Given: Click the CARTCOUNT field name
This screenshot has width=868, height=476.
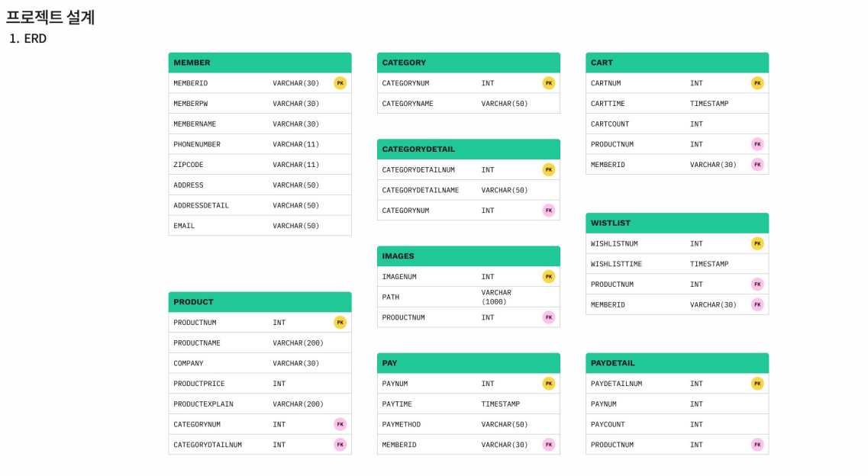Looking at the screenshot, I should [610, 124].
